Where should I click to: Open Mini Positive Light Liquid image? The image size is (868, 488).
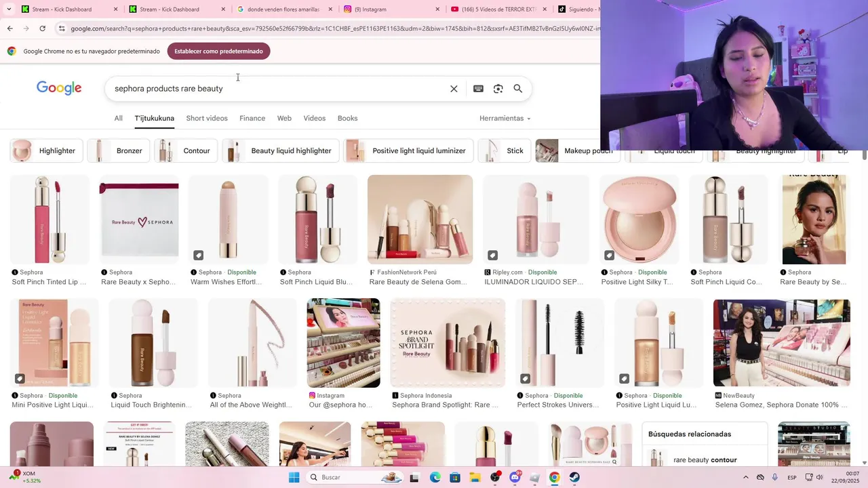[54, 343]
